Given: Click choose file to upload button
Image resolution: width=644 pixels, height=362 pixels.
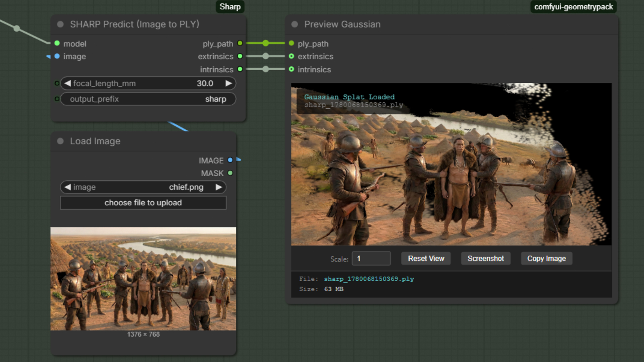Looking at the screenshot, I should tap(143, 203).
